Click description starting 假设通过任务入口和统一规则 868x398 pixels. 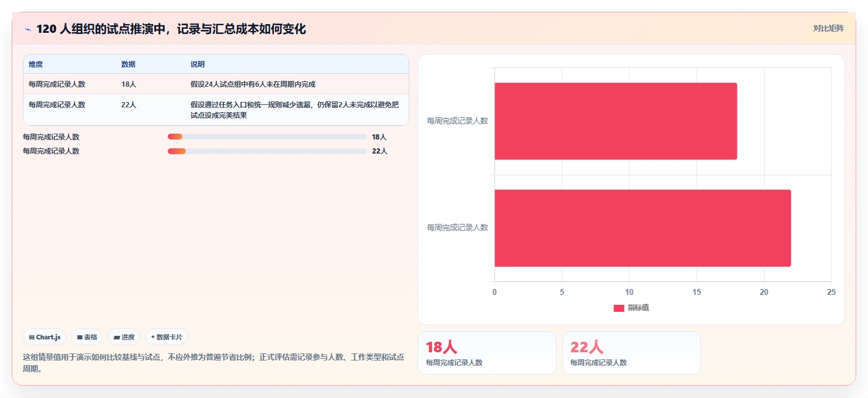(295, 110)
